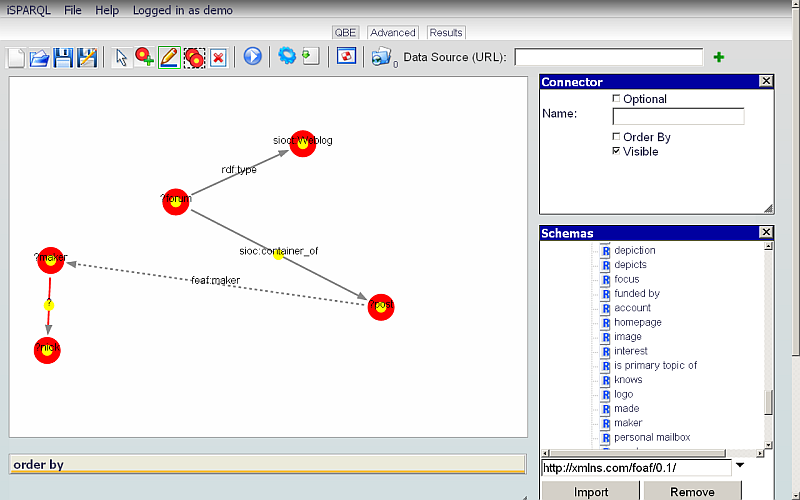
Task: Select the homepage property
Action: click(x=638, y=322)
